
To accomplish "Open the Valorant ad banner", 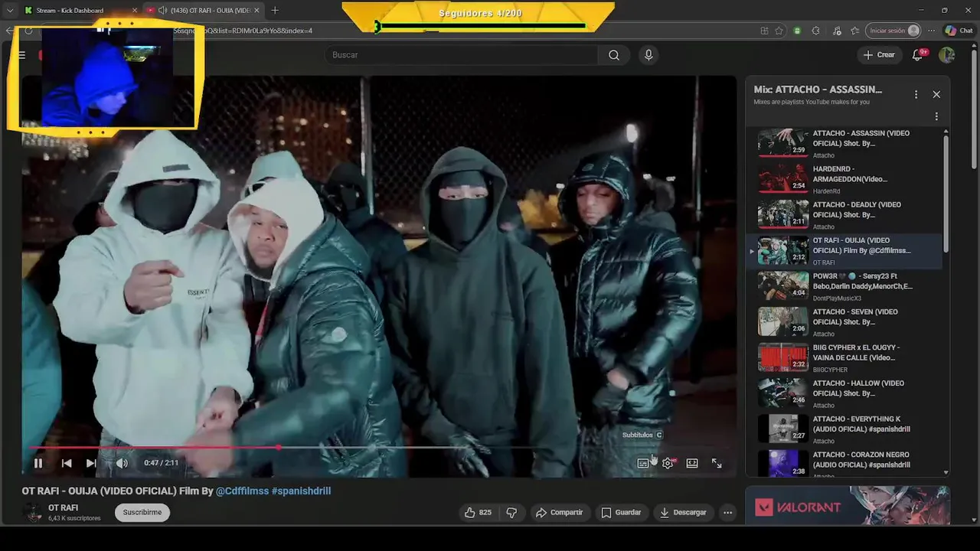I will coord(848,506).
